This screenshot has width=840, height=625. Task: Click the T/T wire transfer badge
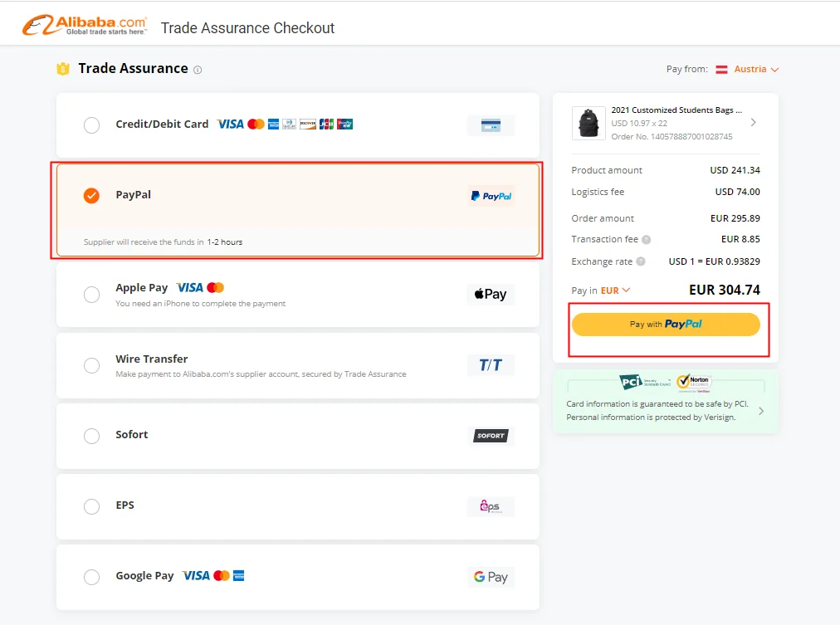coord(491,365)
